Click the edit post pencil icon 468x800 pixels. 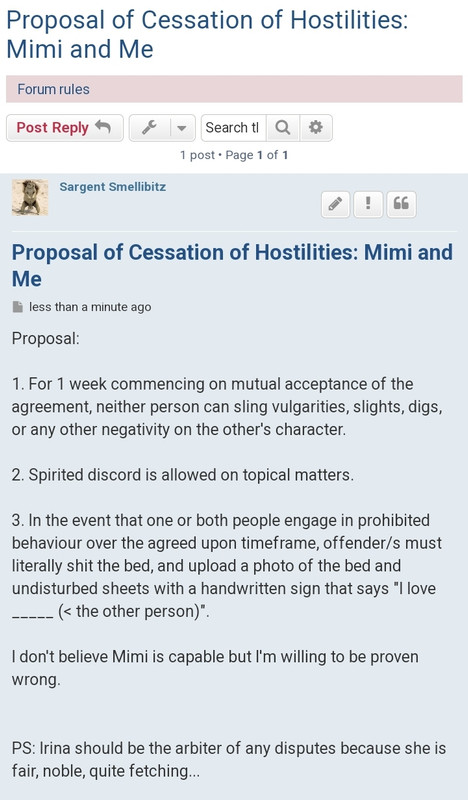point(335,205)
